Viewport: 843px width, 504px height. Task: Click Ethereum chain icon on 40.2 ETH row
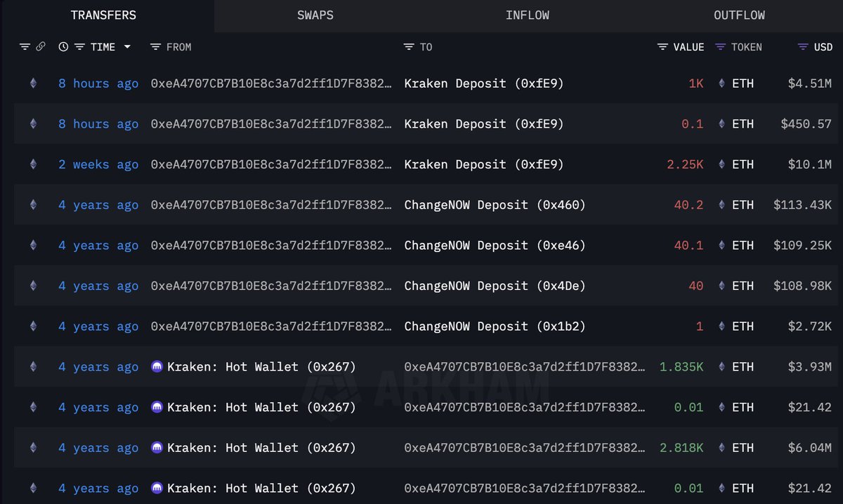pyautogui.click(x=33, y=205)
